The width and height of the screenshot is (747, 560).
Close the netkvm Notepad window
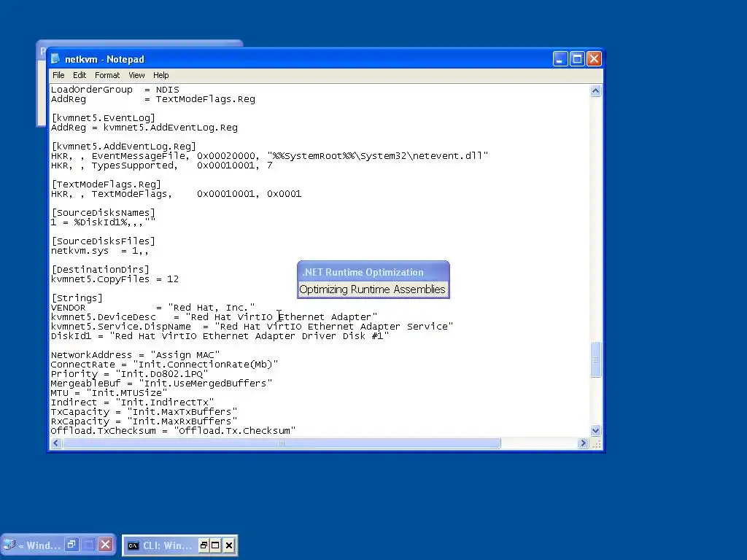tap(594, 59)
